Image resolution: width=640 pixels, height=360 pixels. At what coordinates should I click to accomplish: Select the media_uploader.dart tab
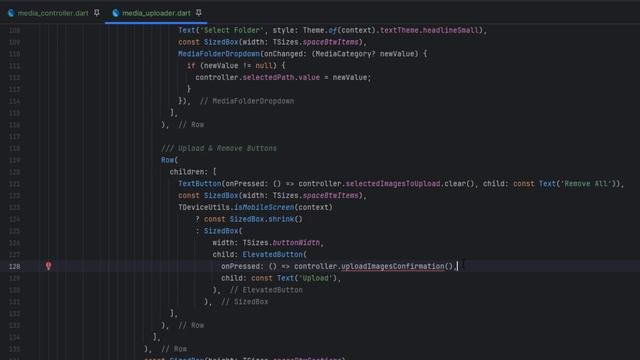(156, 13)
